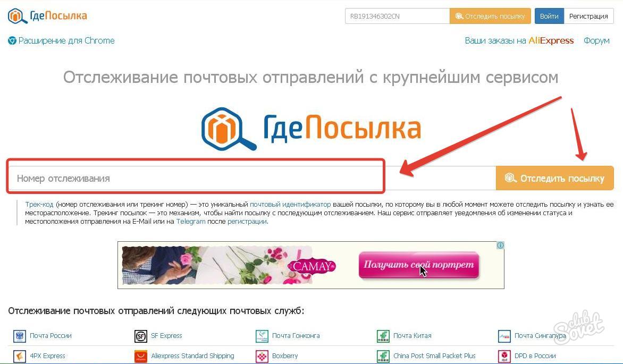The image size is (623, 364).
Task: Open the Войти login button
Action: pyautogui.click(x=549, y=16)
